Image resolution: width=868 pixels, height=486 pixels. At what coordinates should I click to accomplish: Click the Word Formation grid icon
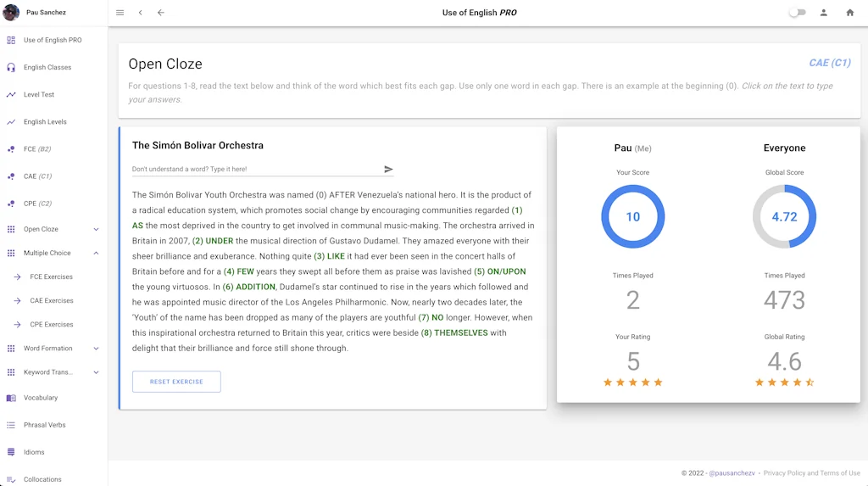click(x=11, y=348)
